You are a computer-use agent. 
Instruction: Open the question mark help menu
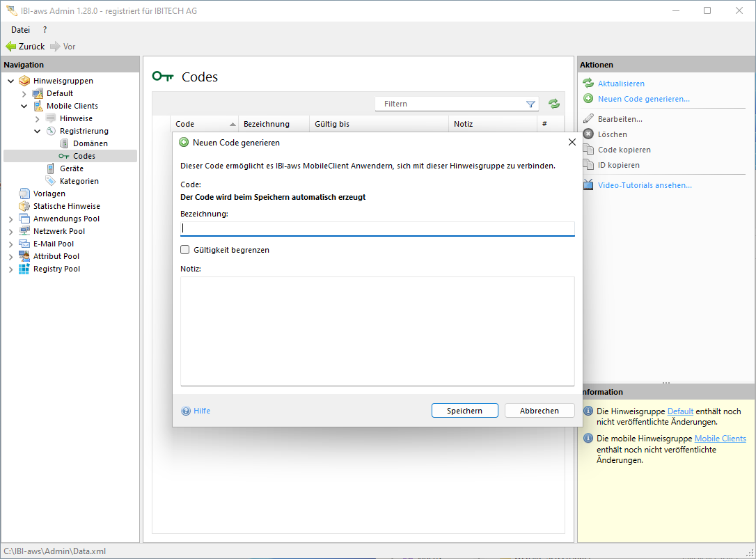[x=45, y=30]
